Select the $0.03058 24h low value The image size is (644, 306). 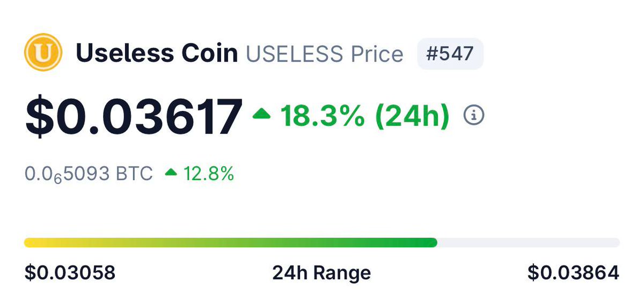click(70, 273)
